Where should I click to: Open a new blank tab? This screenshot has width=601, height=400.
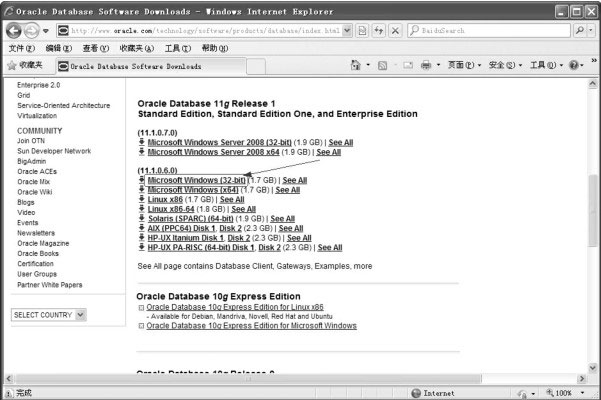256,67
